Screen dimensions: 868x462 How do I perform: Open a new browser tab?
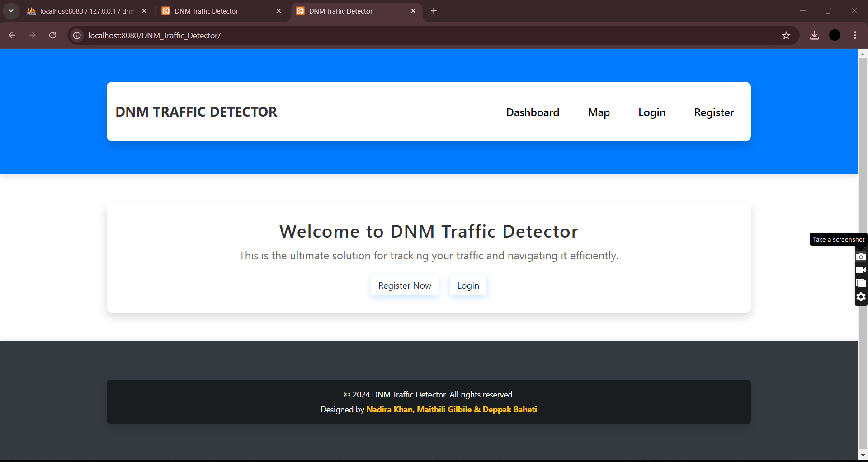point(434,11)
